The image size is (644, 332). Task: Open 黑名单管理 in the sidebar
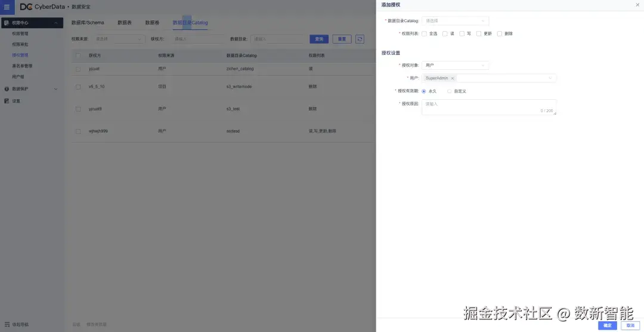pyautogui.click(x=22, y=66)
